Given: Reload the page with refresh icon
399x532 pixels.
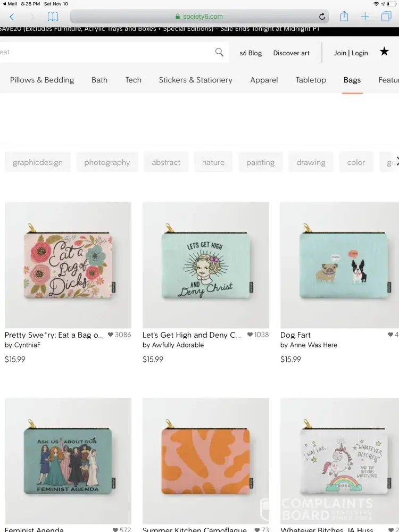Looking at the screenshot, I should (322, 17).
